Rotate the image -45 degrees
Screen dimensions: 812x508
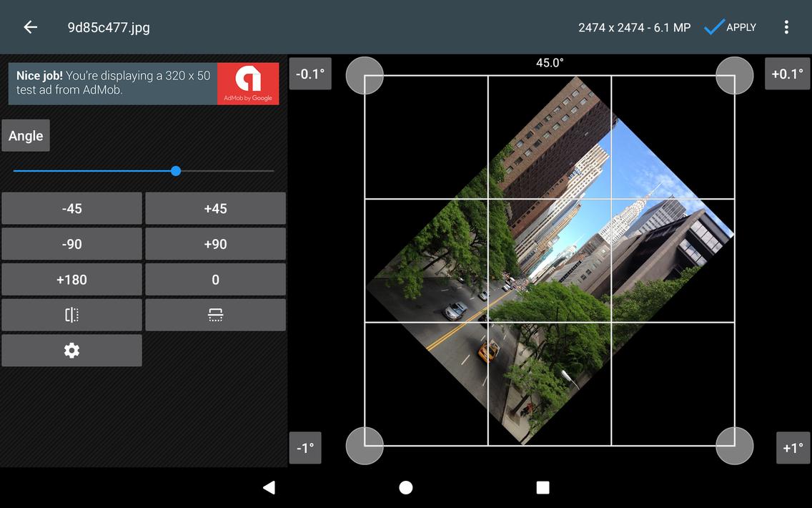71,208
